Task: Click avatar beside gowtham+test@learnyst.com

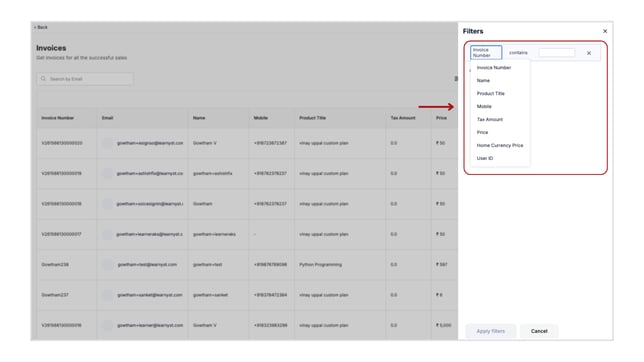Action: [x=107, y=265]
